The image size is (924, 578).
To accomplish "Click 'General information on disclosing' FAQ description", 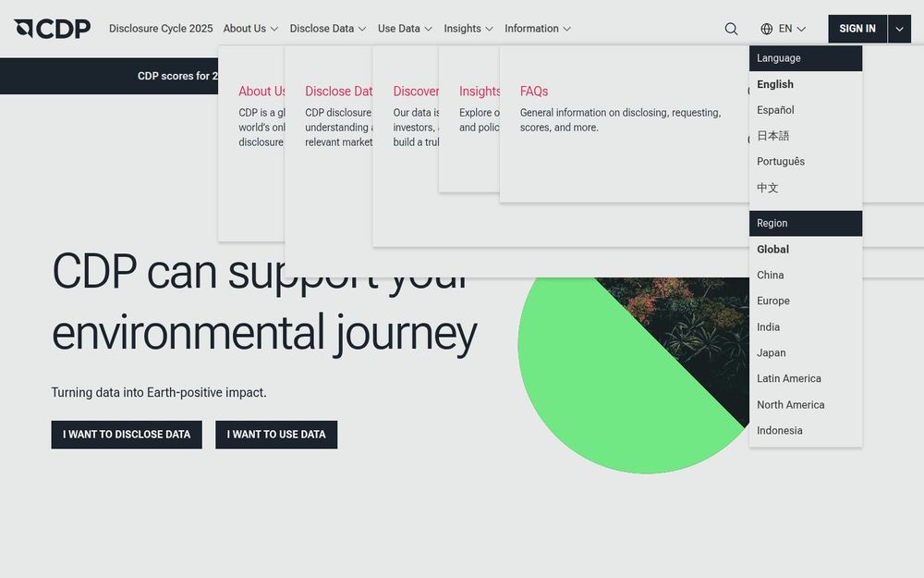I will [621, 119].
